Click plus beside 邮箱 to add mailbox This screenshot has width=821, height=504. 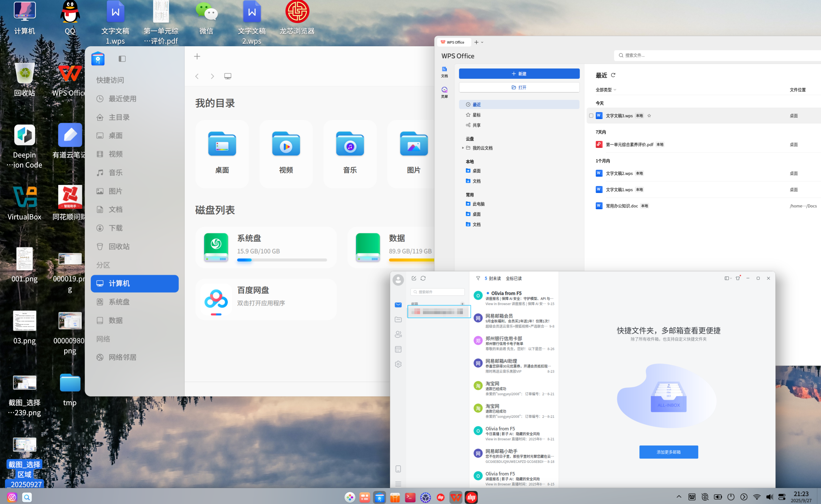pyautogui.click(x=462, y=304)
